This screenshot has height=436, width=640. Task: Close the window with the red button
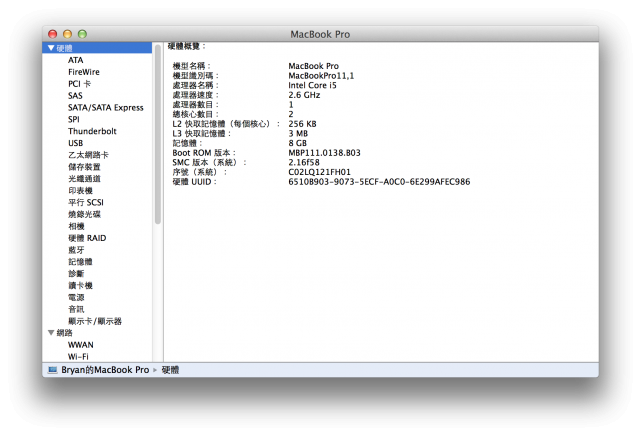52,34
